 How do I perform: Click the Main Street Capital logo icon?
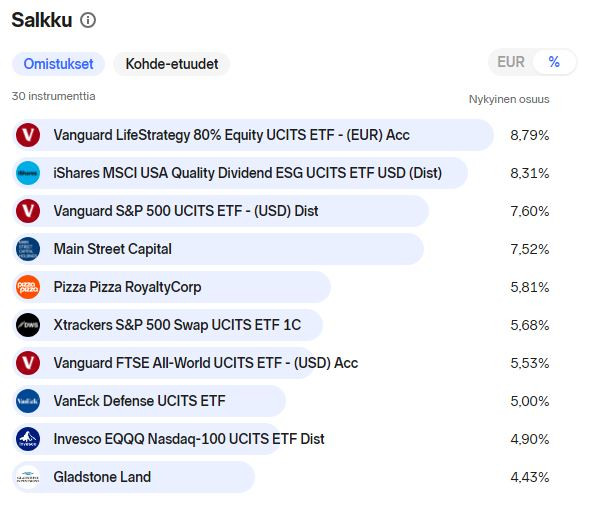28,249
